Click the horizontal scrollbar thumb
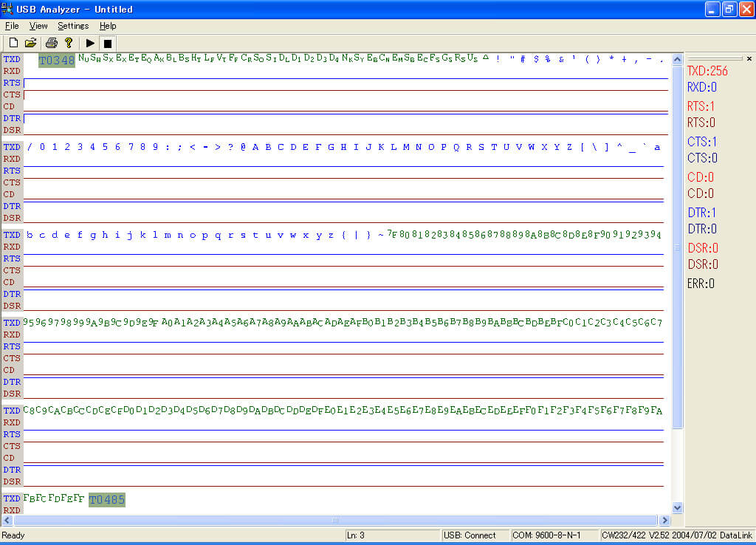The height and width of the screenshot is (545, 756). (x=335, y=521)
